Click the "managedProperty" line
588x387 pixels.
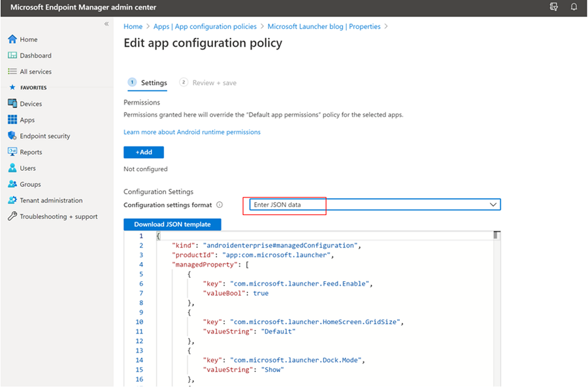tap(210, 265)
